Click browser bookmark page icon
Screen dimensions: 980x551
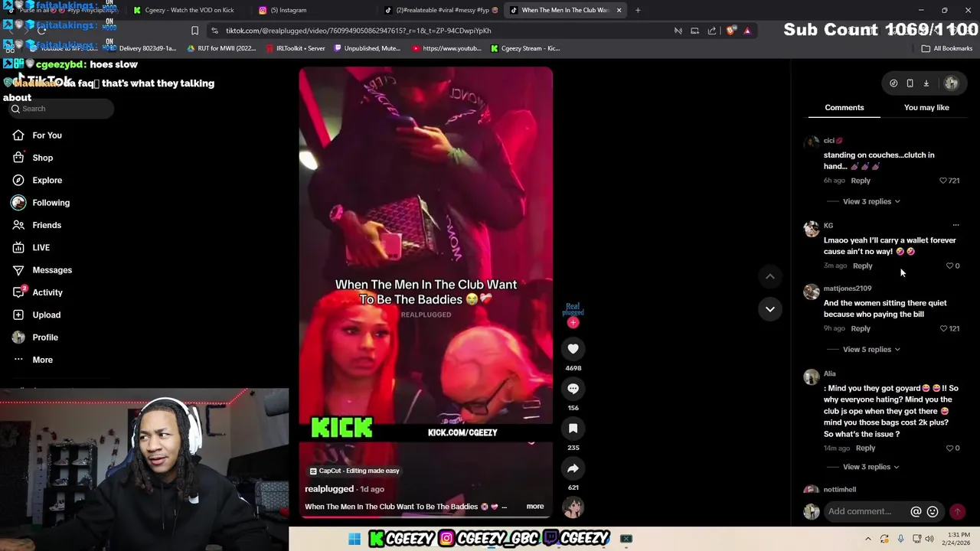click(194, 31)
